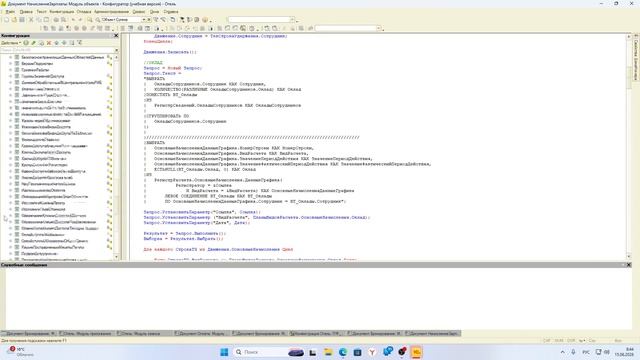Screen dimensions: 640x360
Task: Click the Copy toolbar icon
Action: (39, 20)
